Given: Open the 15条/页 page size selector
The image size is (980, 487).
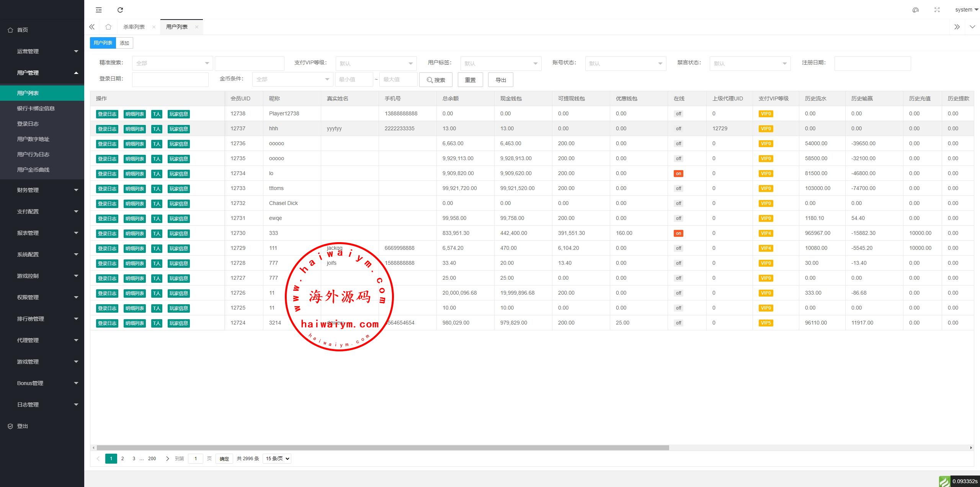Looking at the screenshot, I should [x=277, y=459].
